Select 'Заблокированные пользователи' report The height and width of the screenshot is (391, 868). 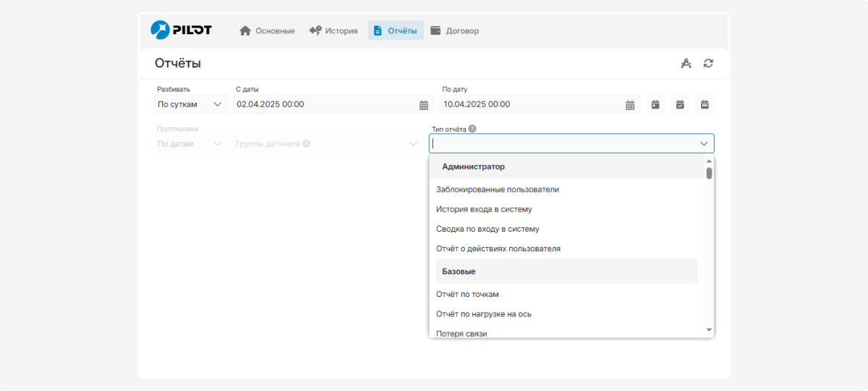click(x=497, y=190)
